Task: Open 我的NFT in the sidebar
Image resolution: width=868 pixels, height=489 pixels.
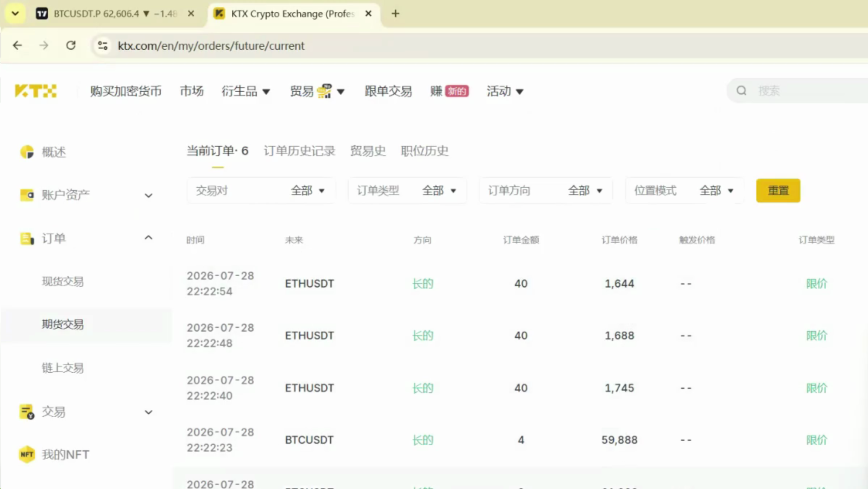Action: click(65, 454)
